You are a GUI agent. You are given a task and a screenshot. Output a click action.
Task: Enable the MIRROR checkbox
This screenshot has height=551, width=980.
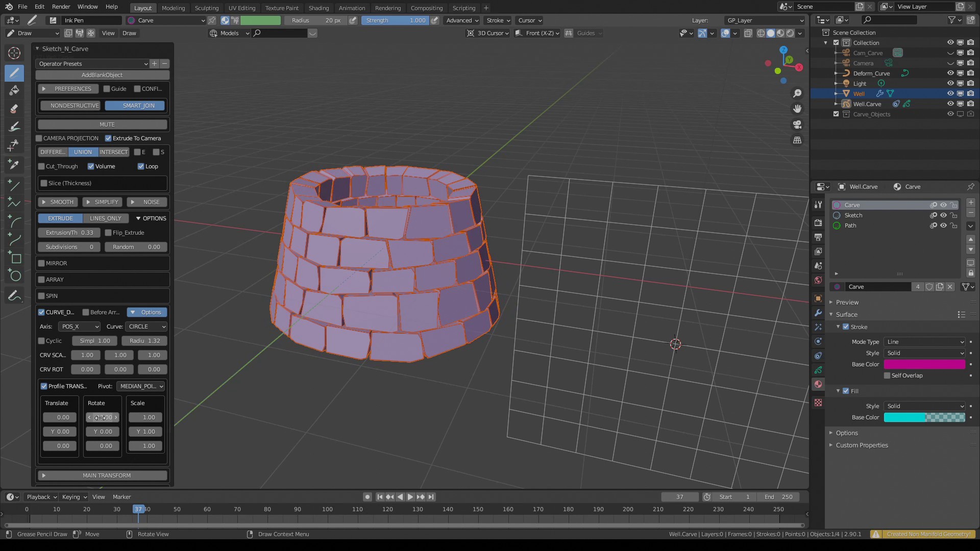[x=41, y=263]
